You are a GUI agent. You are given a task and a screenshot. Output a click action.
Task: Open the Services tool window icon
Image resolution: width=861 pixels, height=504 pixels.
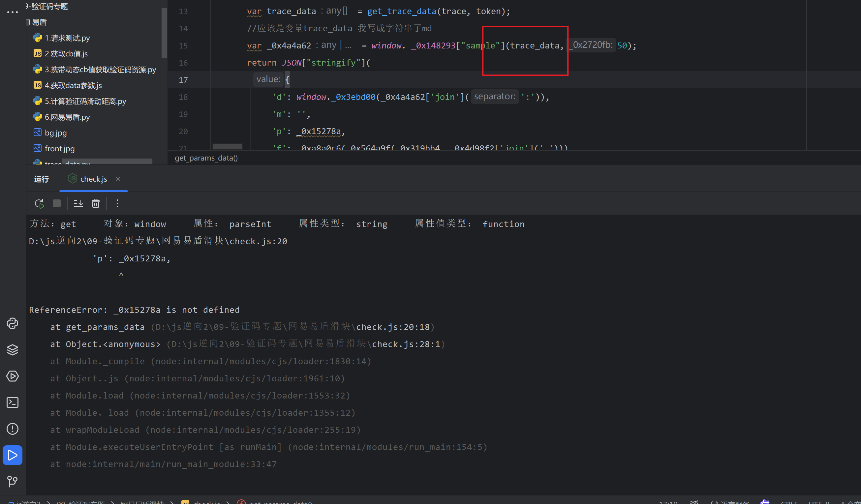pyautogui.click(x=13, y=376)
